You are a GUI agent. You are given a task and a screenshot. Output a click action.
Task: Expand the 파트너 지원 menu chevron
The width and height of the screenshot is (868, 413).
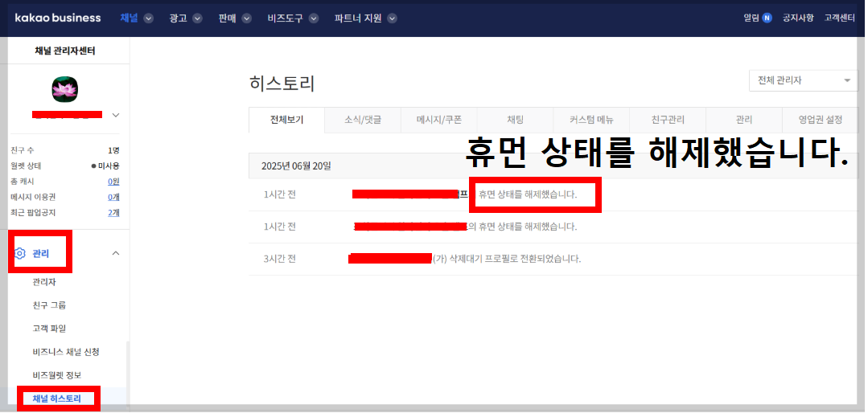392,18
